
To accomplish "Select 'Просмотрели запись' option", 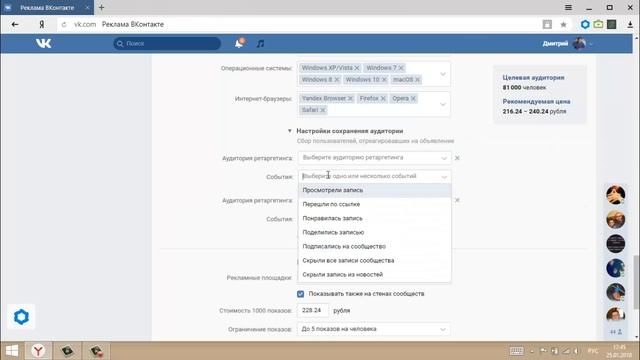I will 375,190.
